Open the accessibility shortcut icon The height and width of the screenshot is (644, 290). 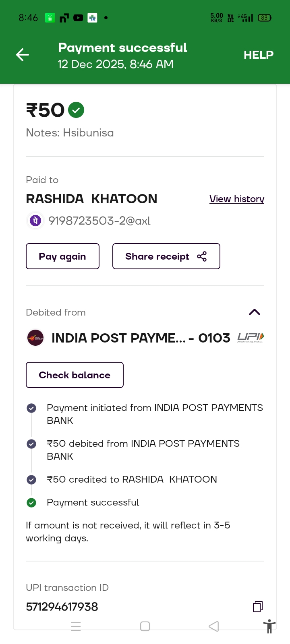(269, 627)
